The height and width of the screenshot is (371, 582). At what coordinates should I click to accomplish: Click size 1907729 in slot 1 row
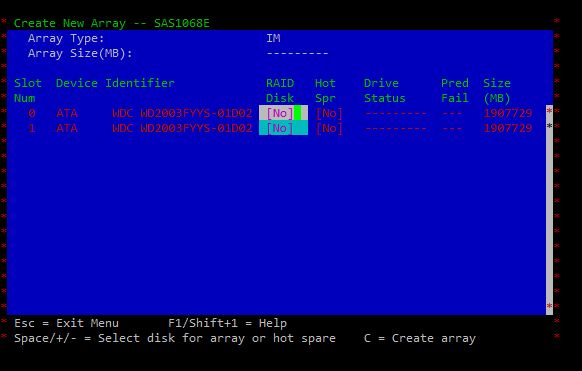click(507, 128)
